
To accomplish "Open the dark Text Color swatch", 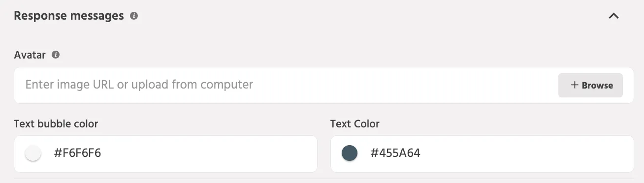I will 350,153.
